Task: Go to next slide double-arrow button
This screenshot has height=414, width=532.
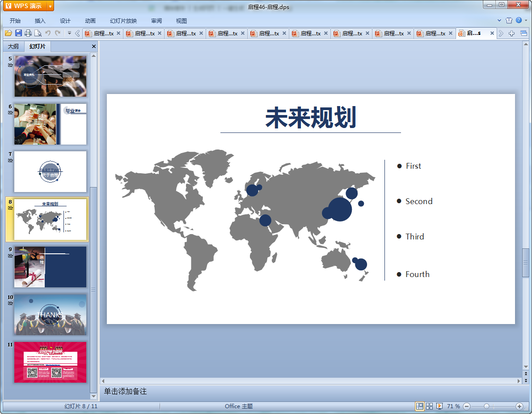Action: click(526, 380)
